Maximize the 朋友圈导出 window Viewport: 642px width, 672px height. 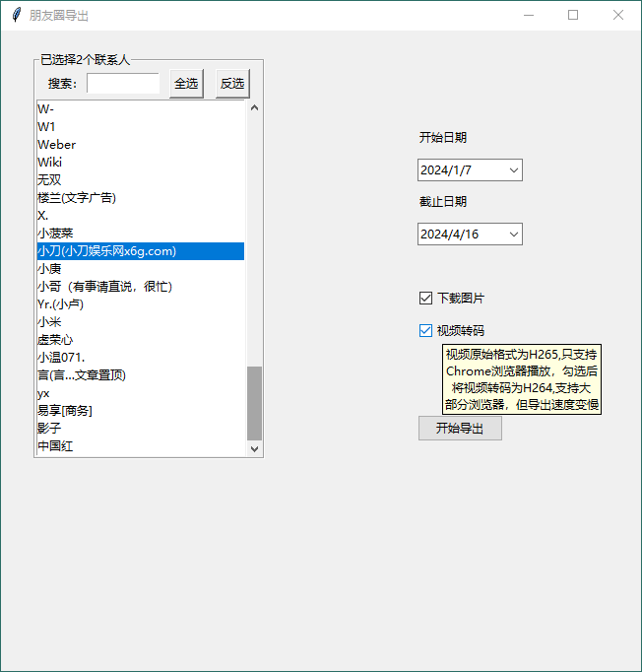click(x=573, y=15)
